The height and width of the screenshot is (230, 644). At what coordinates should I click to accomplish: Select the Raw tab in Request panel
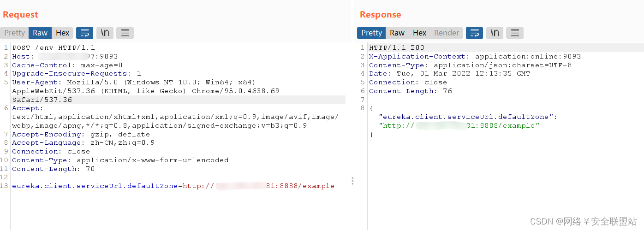[40, 33]
